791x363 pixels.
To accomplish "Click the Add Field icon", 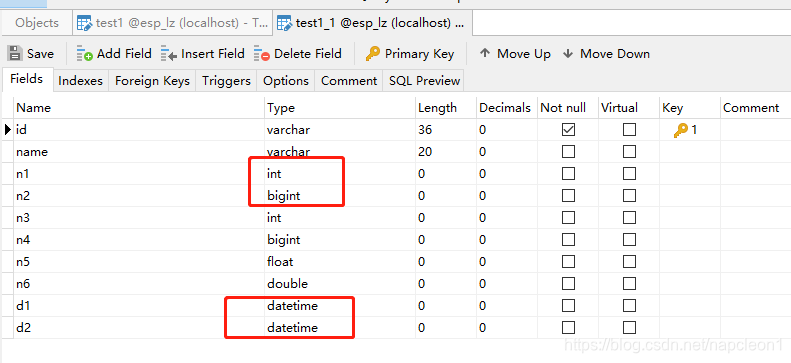I will point(84,53).
